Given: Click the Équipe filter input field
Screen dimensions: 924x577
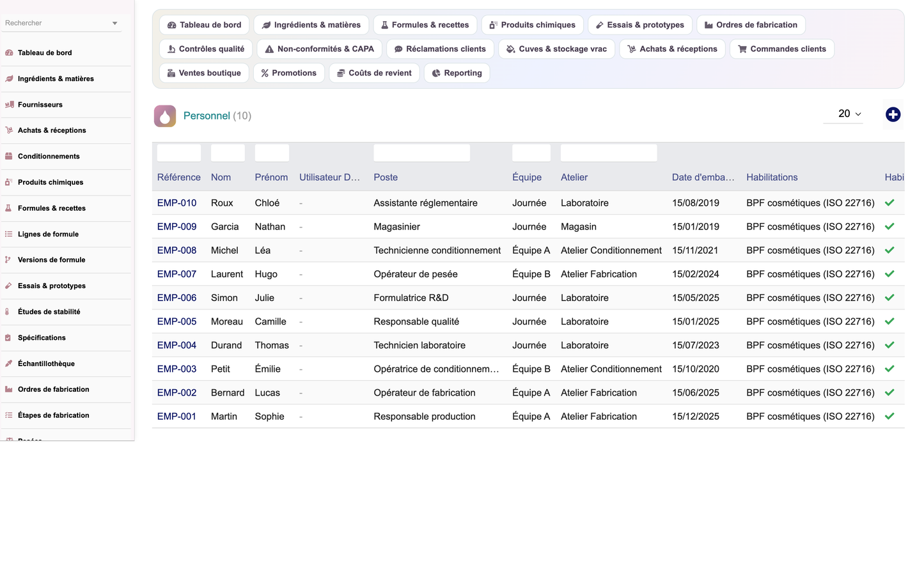Looking at the screenshot, I should pos(531,153).
